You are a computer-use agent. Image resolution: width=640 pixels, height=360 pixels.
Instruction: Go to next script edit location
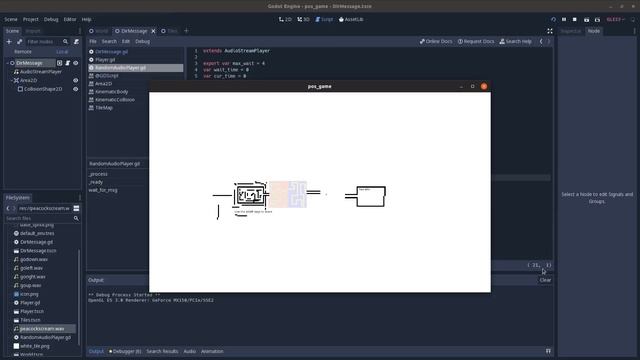pyautogui.click(x=549, y=41)
